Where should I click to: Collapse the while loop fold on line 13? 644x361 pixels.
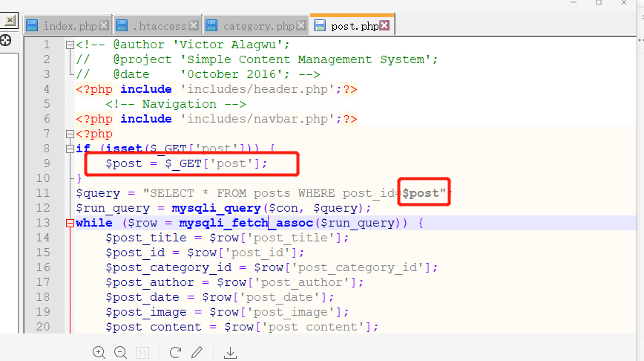point(70,224)
